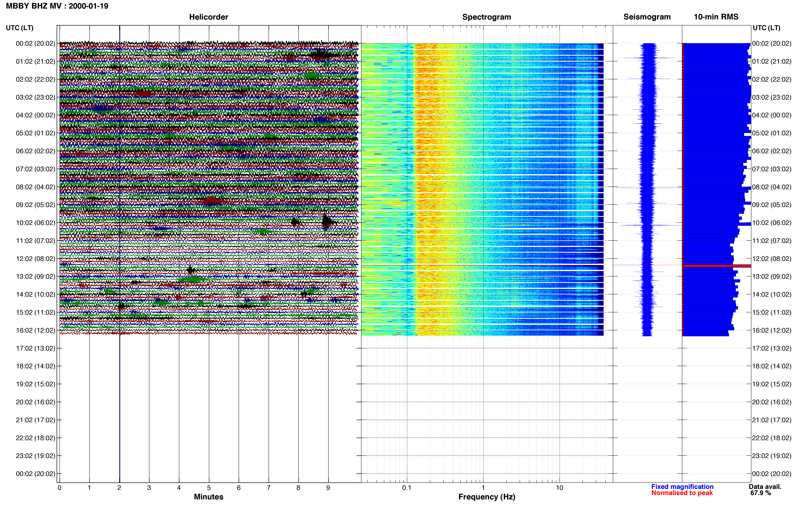The height and width of the screenshot is (508, 812).
Task: Click the 'Data avail.' label
Action: [765, 486]
